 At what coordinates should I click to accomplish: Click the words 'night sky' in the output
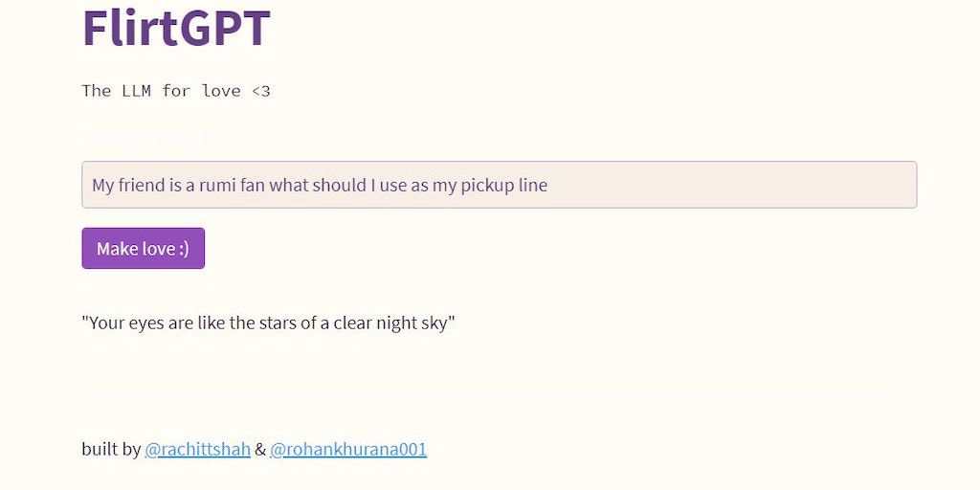[413, 323]
